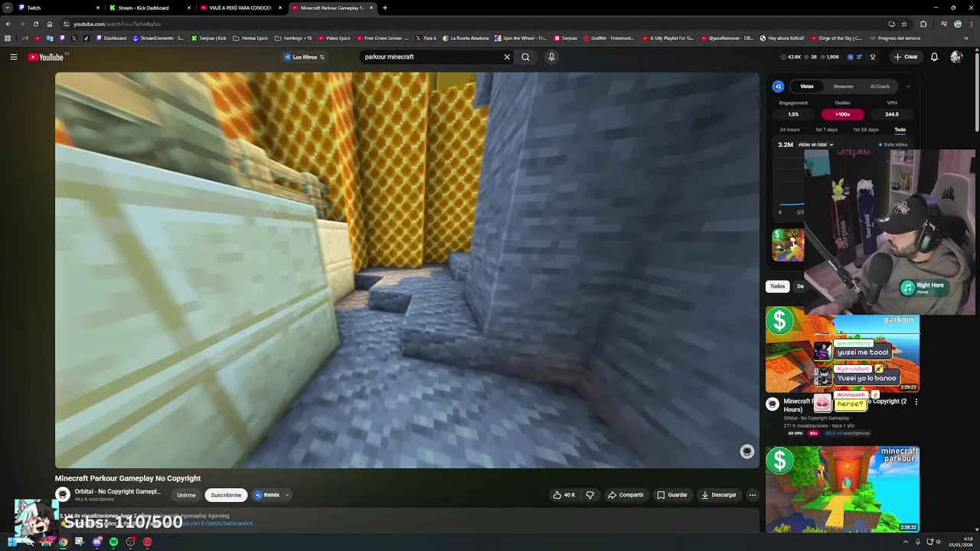The image size is (980, 551).
Task: Open three-dot menu of the 2 Hours video
Action: [916, 402]
